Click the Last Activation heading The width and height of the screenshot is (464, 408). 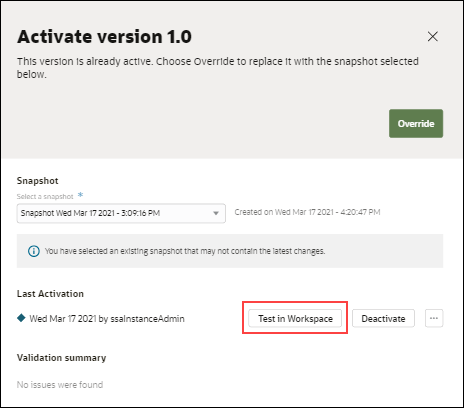click(50, 294)
